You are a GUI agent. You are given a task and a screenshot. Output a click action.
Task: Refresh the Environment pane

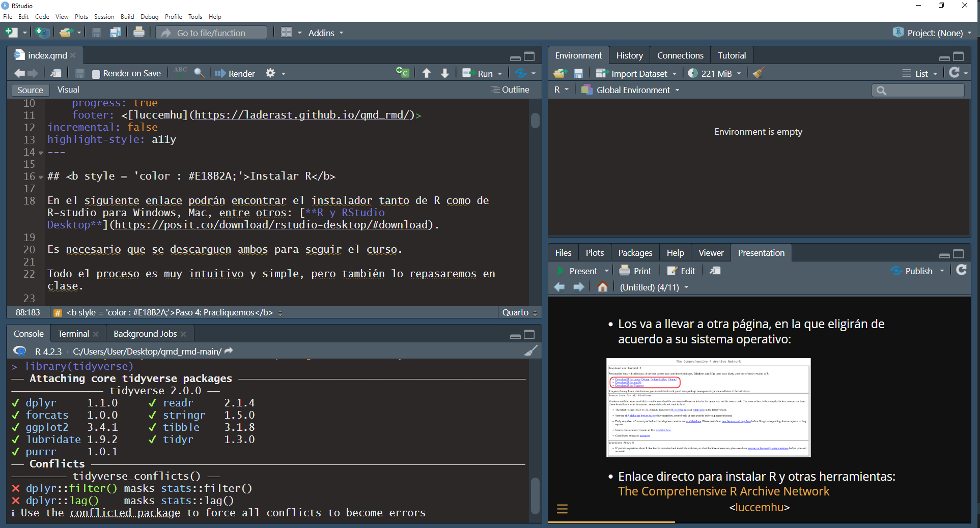pyautogui.click(x=956, y=73)
